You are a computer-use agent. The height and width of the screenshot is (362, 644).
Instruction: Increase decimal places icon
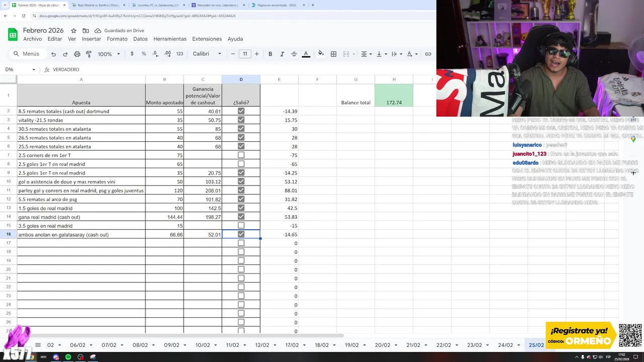(x=168, y=54)
